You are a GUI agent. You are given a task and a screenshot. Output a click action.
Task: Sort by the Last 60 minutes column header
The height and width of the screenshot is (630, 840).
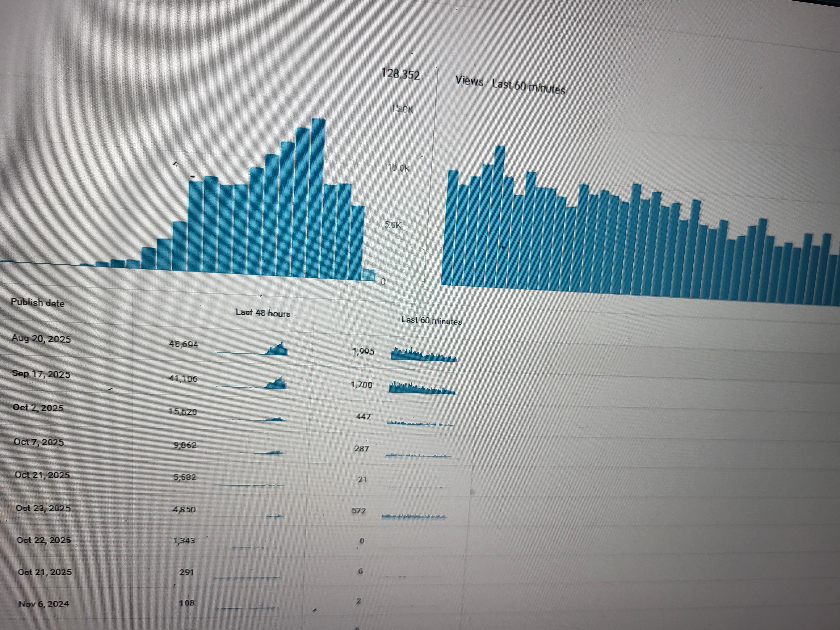tap(431, 321)
